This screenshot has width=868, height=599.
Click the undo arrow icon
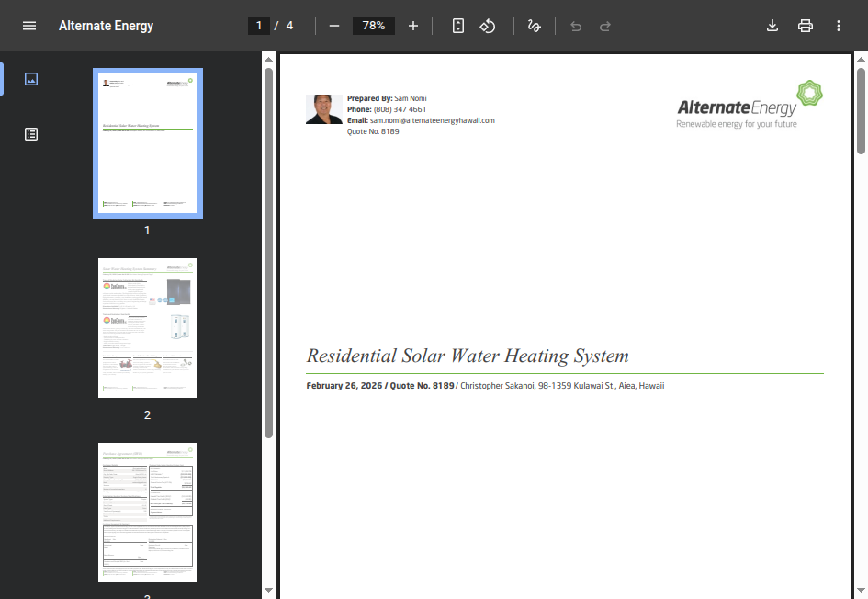point(576,26)
